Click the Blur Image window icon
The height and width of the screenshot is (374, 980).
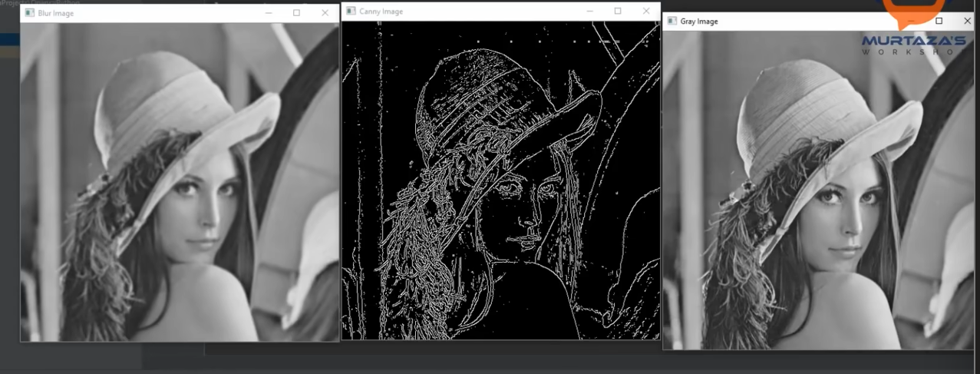pyautogui.click(x=30, y=13)
